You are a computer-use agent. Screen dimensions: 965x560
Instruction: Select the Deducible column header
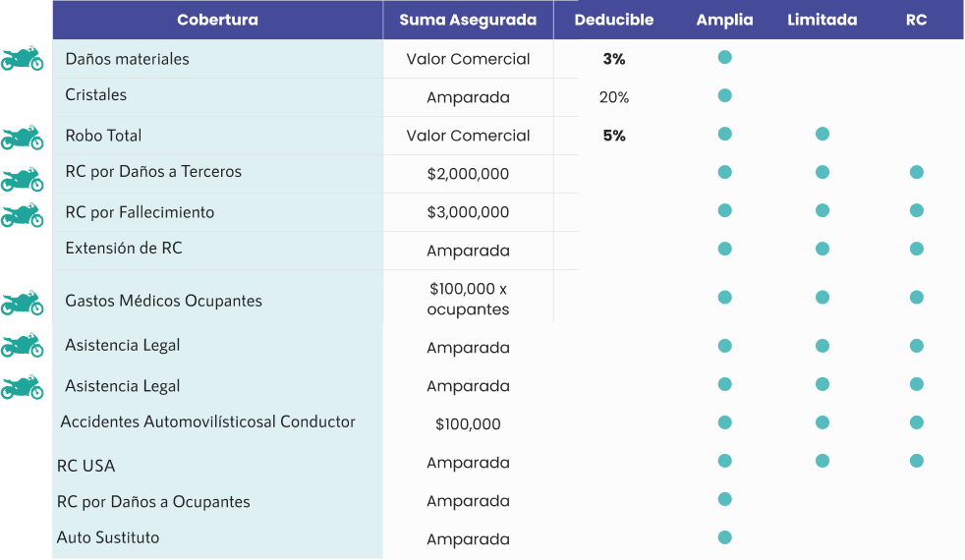(x=614, y=20)
